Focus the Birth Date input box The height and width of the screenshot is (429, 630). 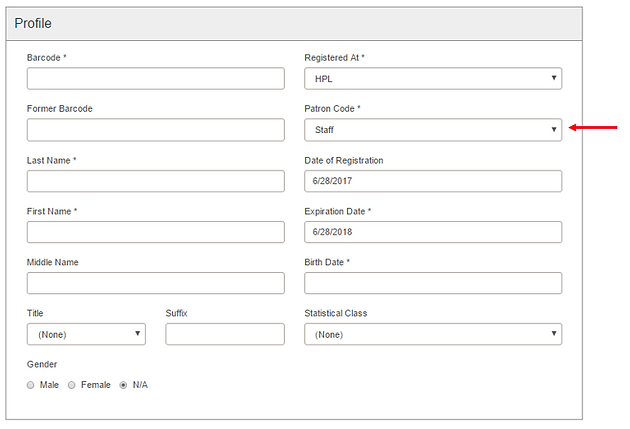[x=433, y=283]
